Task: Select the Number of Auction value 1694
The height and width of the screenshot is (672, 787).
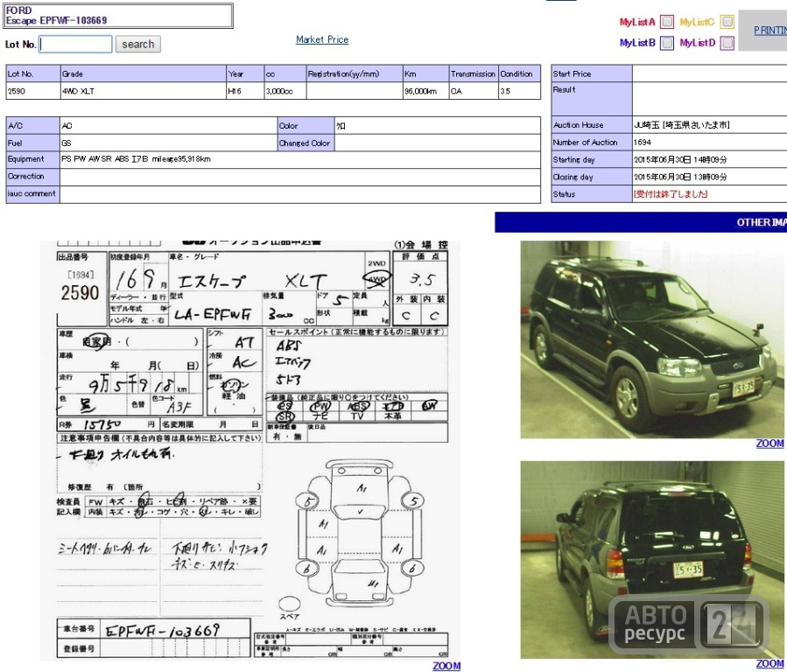Action: (x=642, y=143)
